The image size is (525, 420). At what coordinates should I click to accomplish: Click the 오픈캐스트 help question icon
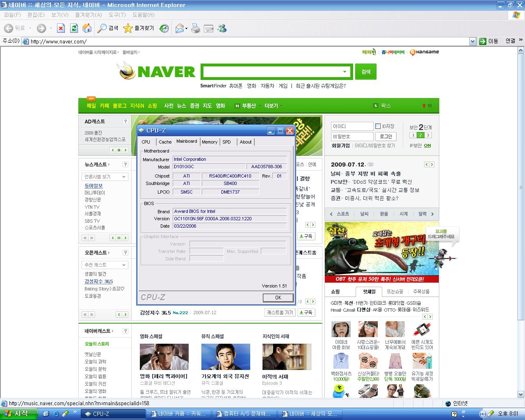point(125,253)
